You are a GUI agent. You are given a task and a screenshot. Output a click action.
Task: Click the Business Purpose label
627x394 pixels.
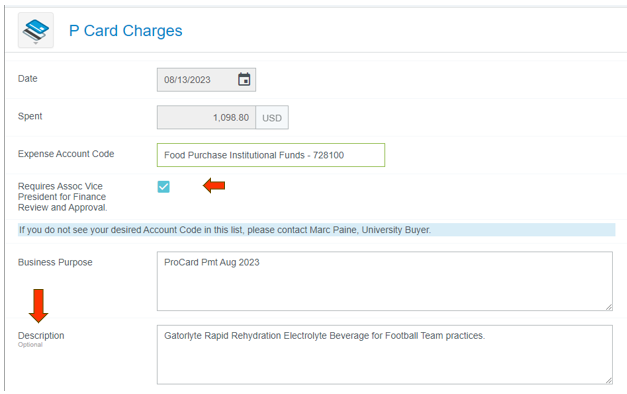coord(55,262)
